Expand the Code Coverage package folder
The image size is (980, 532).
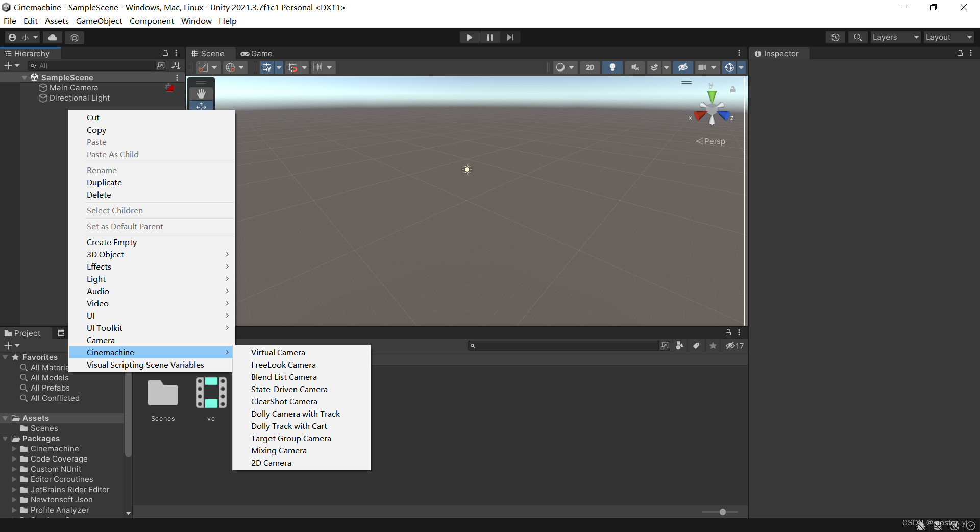14,459
